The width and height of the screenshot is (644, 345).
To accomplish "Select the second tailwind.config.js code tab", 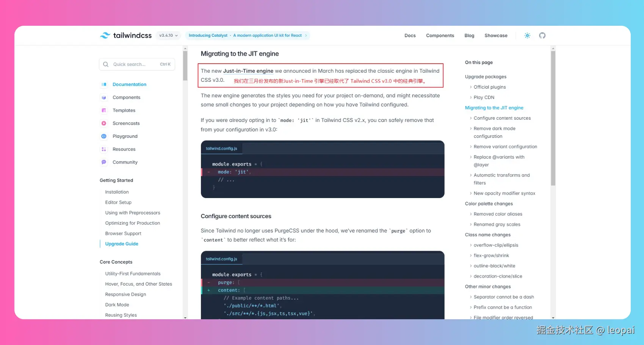I will tap(221, 259).
